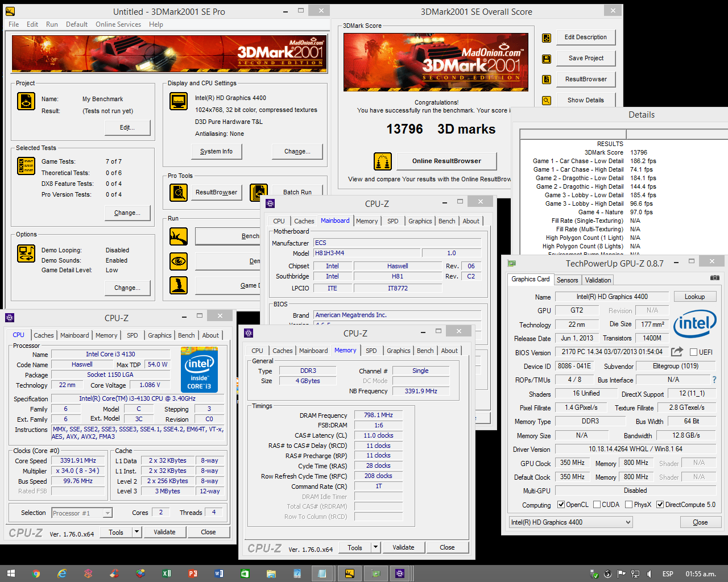The height and width of the screenshot is (582, 728).
Task: Click the icon beside Edit Description
Action: (x=547, y=38)
